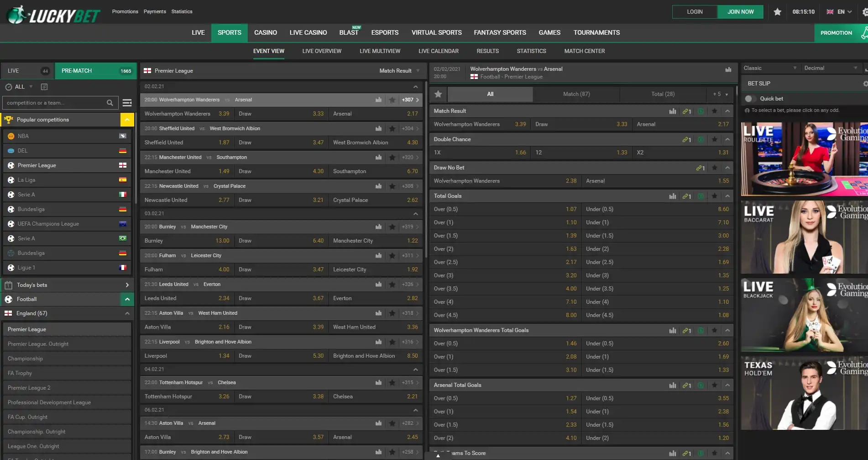Switch to the LIVE CASINO menu
This screenshot has width=868, height=460.
[308, 32]
